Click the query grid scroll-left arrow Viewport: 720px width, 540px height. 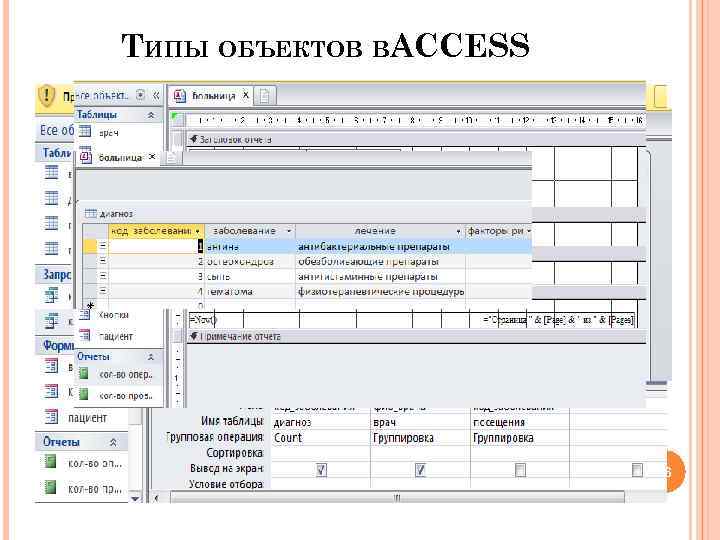coord(157,498)
